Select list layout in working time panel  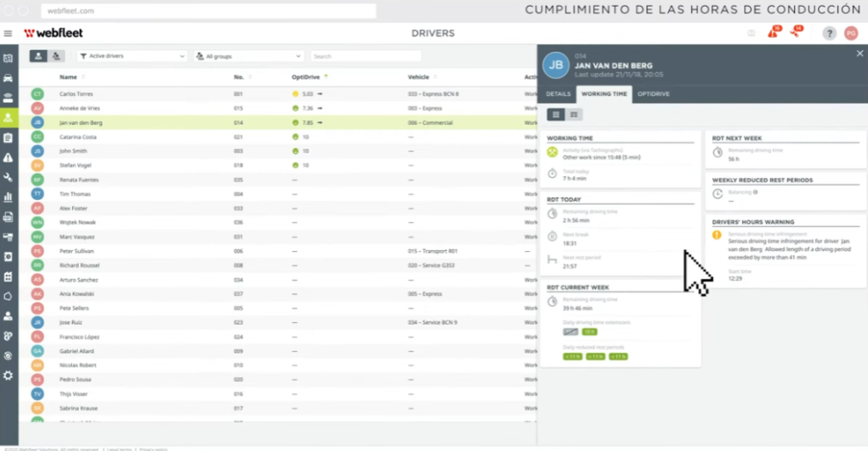click(574, 114)
